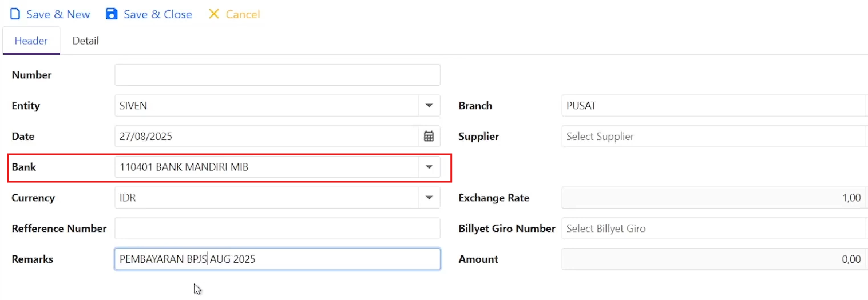Click the Exchange Rate field showing 1,00
Screen dimensions: 868x300
click(x=714, y=198)
